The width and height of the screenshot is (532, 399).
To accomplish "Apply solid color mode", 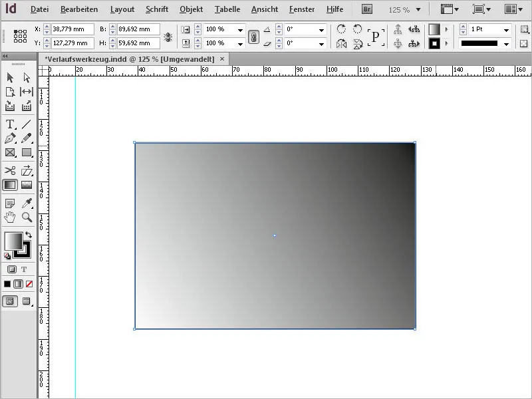I will click(7, 284).
